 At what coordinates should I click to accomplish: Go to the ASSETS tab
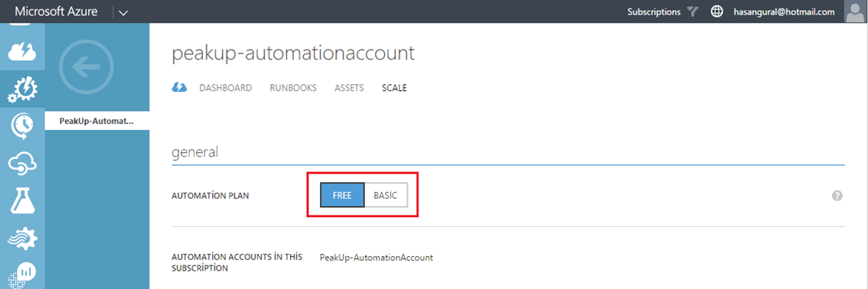[x=349, y=88]
